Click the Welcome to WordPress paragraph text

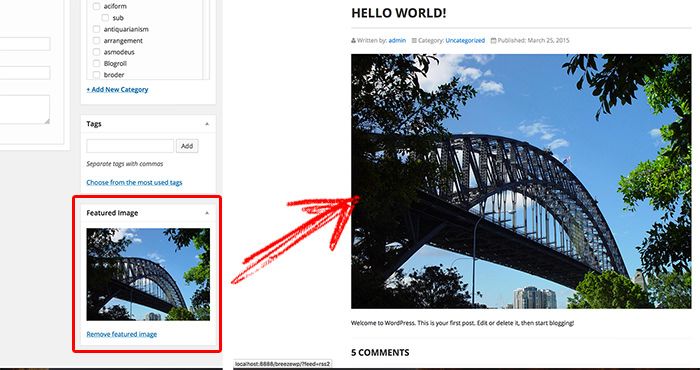coord(462,323)
